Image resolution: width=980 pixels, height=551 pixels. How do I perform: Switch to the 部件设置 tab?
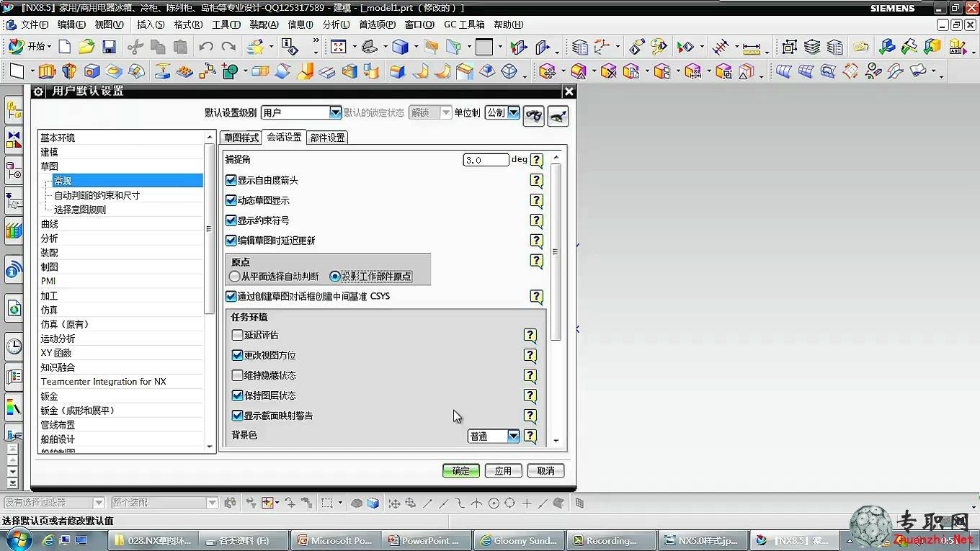[327, 138]
